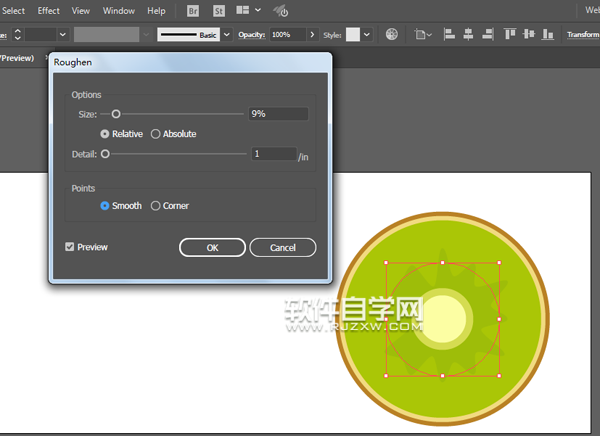Cancel the Roughen dialog
Image resolution: width=600 pixels, height=436 pixels.
tap(283, 247)
